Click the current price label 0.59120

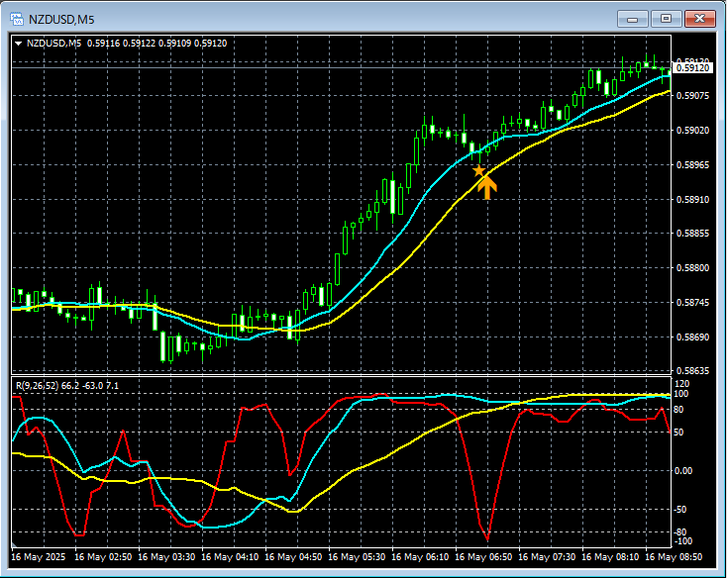coord(692,67)
